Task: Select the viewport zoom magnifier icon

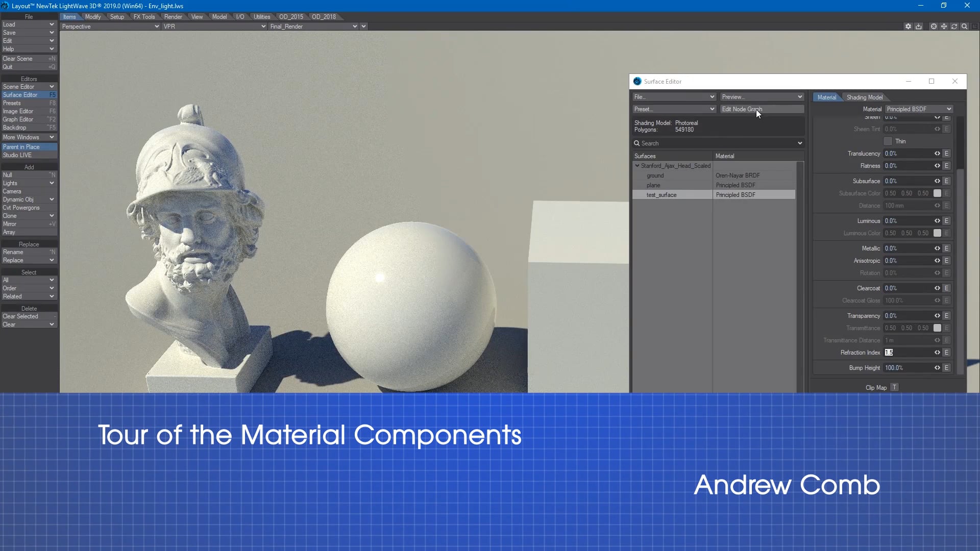Action: 964,26
